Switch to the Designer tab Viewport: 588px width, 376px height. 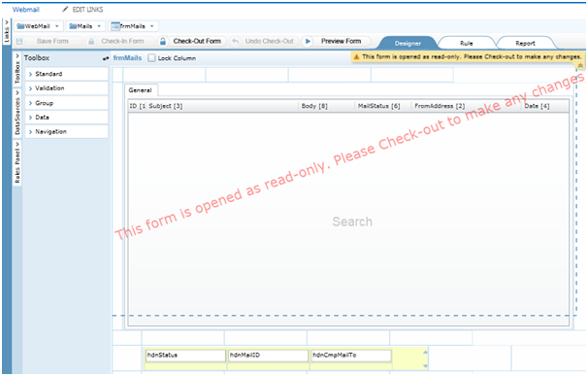(408, 43)
